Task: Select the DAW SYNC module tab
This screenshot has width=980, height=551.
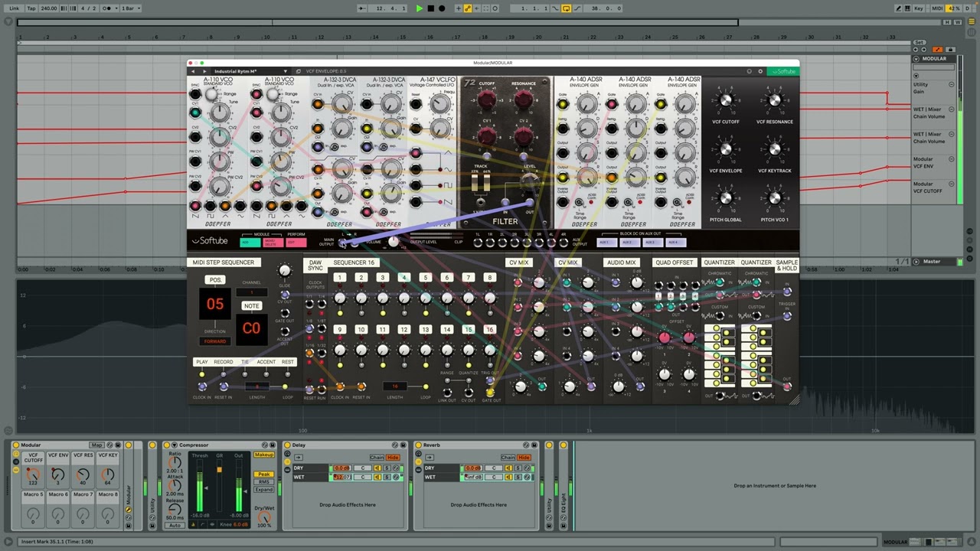Action: pyautogui.click(x=315, y=265)
